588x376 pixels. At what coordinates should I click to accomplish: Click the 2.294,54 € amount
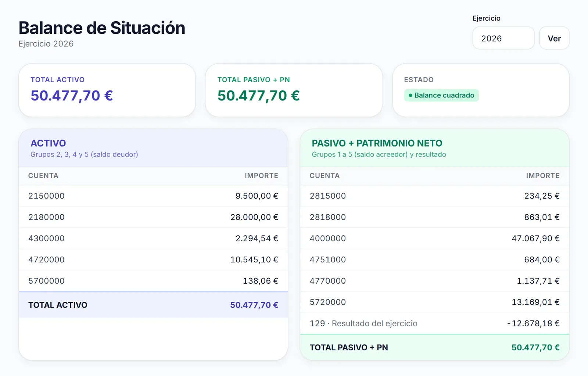click(x=257, y=239)
